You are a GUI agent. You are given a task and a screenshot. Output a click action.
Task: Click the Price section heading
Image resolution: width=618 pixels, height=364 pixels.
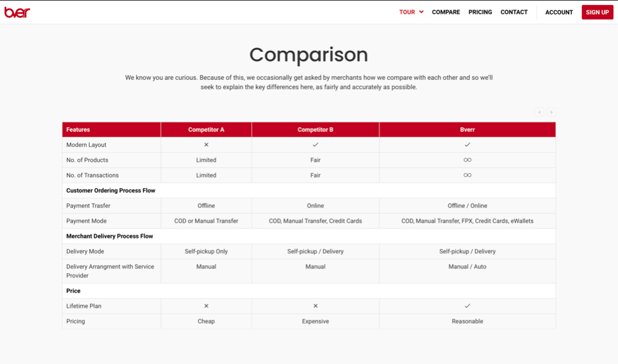[x=73, y=291]
